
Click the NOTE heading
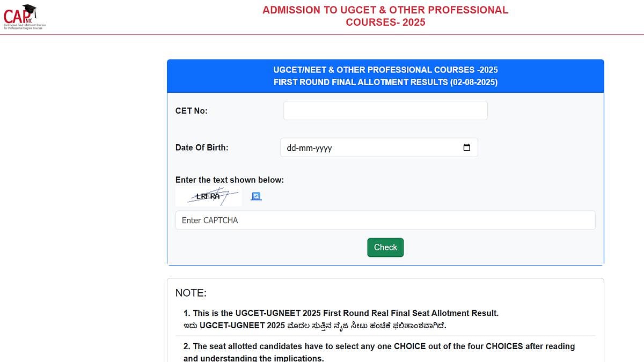pos(191,293)
